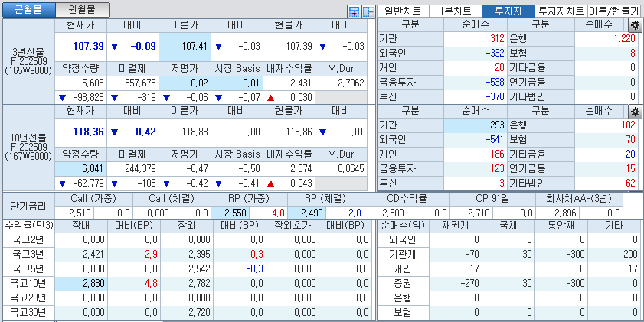Open settings gear for 3년선물 investor table

(636, 25)
